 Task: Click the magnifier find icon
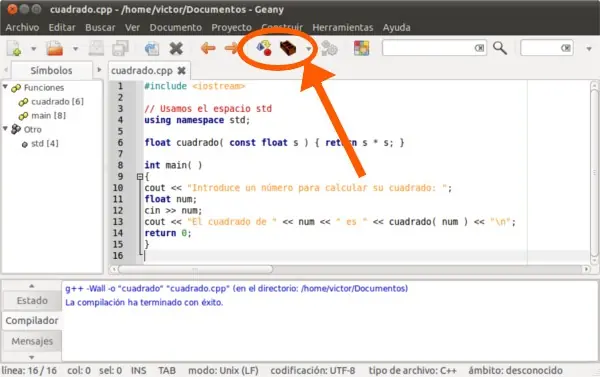pos(500,48)
